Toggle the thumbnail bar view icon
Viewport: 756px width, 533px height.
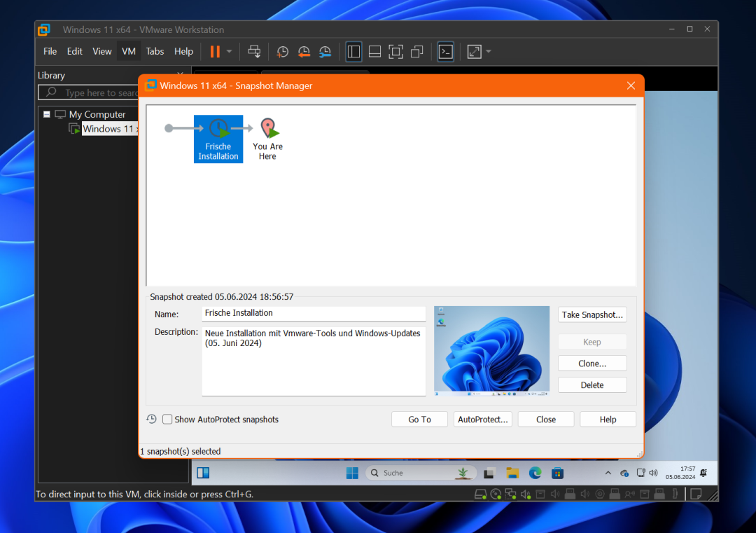[x=374, y=52]
